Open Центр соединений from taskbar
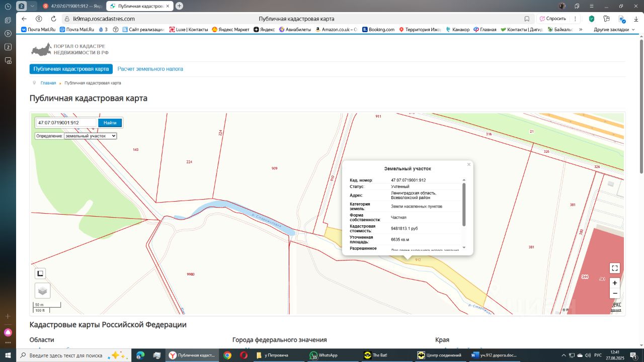This screenshot has height=362, width=644. point(439,355)
